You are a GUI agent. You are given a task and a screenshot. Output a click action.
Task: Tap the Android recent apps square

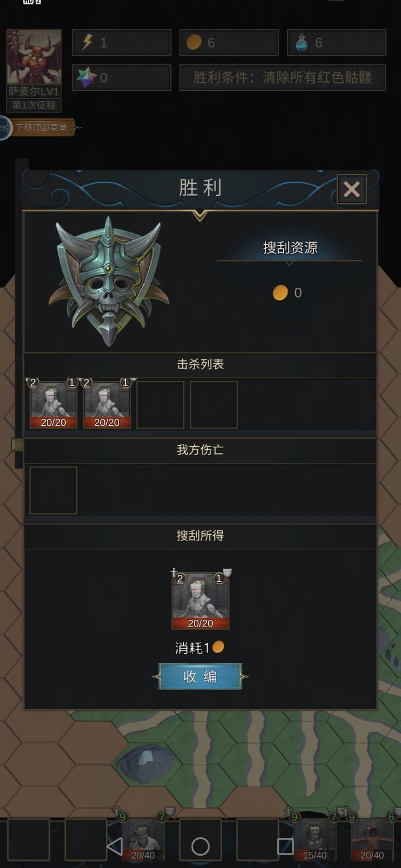285,846
